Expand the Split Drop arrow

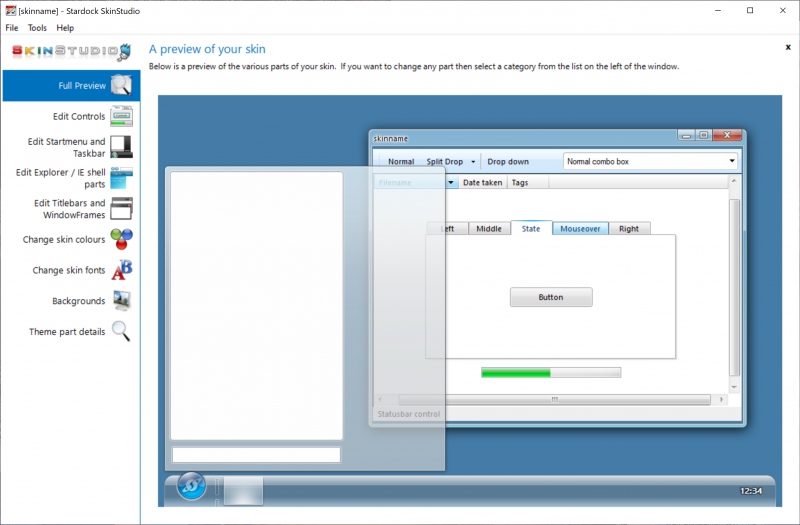473,162
